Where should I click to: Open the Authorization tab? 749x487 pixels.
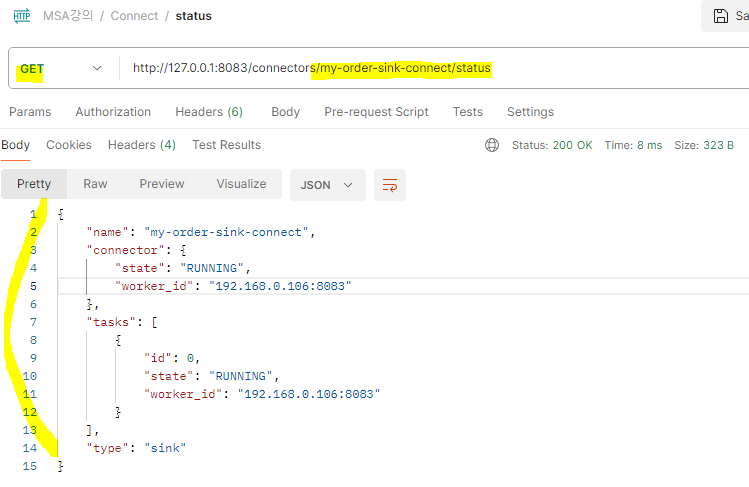(x=113, y=112)
